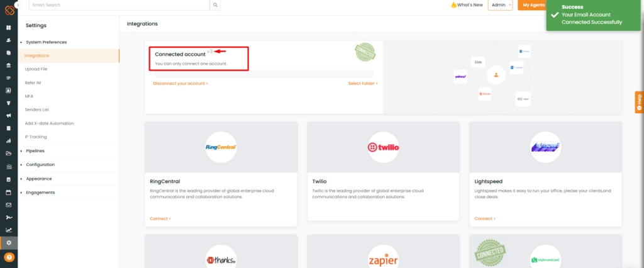Open the contacts person icon in sidebar
The width and height of the screenshot is (644, 268).
[9, 40]
